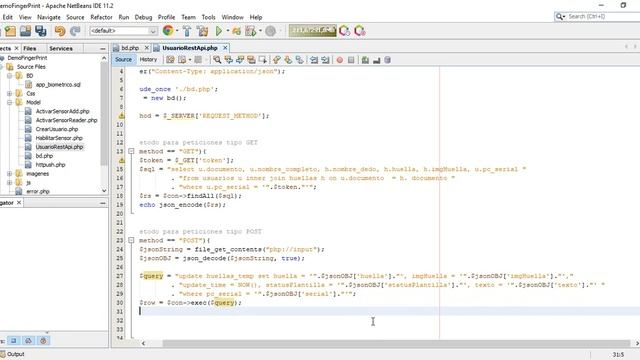
Task: Click the Profile Project icon
Action: point(251,31)
